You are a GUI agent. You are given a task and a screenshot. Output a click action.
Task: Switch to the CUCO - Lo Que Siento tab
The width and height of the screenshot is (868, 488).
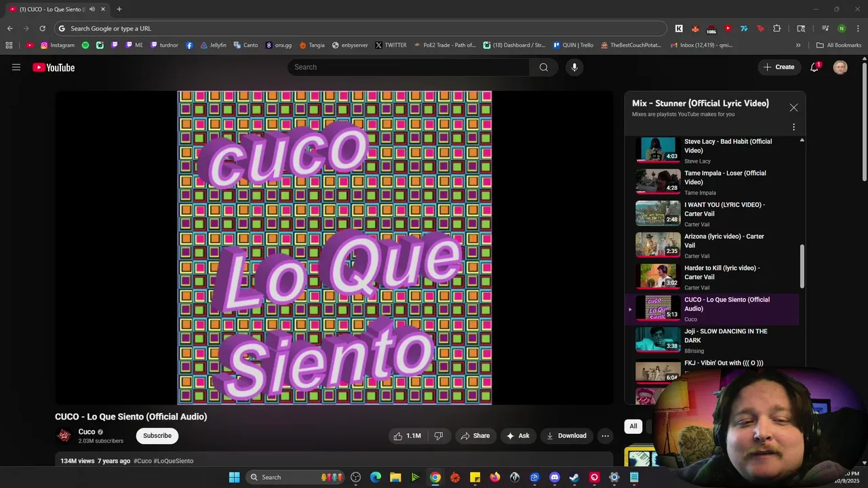(x=57, y=9)
